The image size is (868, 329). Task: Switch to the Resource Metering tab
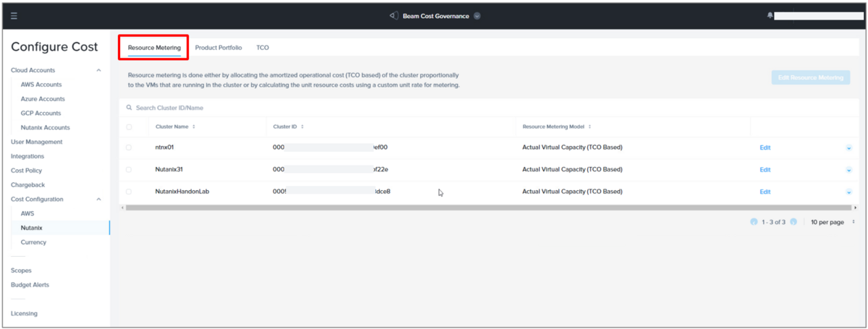[x=154, y=48]
